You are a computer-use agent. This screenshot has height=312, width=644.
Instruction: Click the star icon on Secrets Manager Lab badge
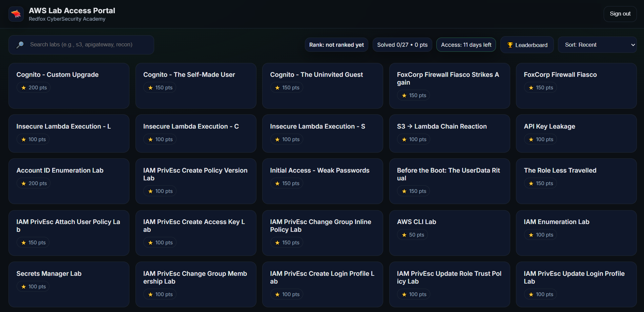[23, 286]
